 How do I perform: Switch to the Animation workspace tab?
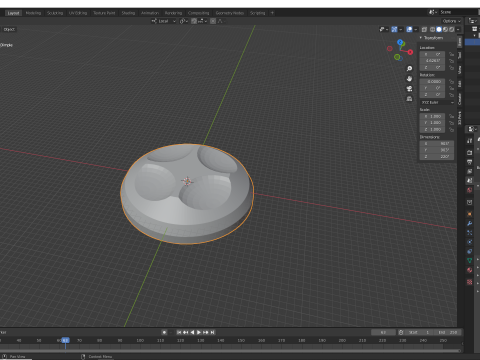point(150,13)
